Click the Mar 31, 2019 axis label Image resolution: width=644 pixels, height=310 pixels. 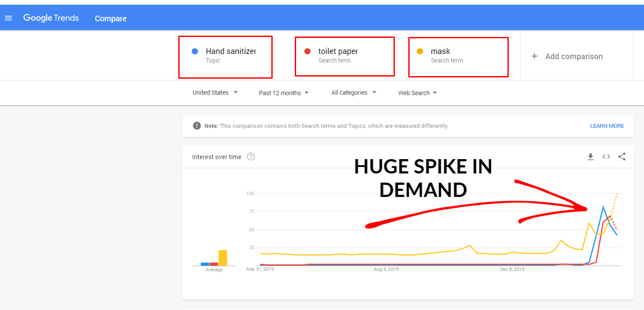(x=260, y=269)
